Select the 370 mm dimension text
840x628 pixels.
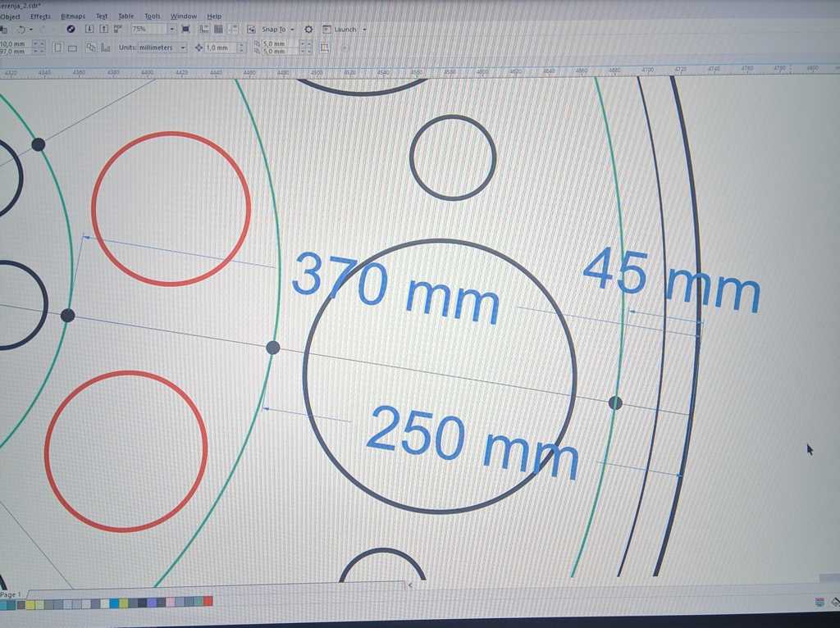[396, 288]
